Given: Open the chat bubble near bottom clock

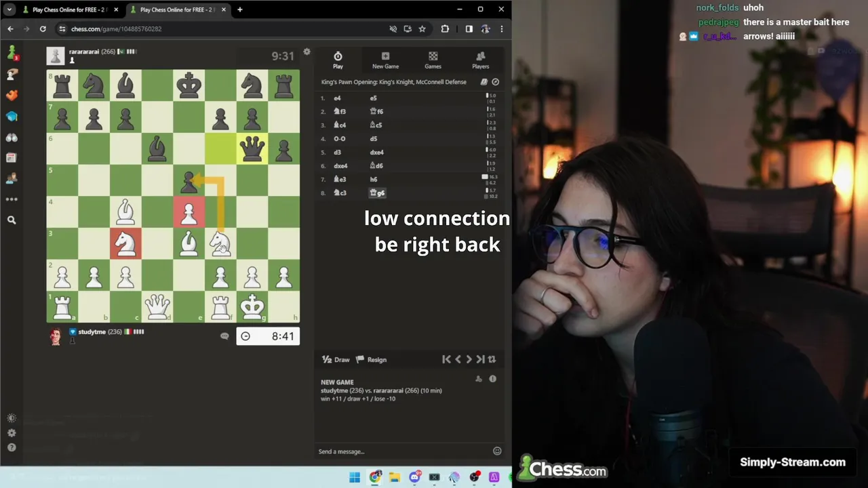Looking at the screenshot, I should (x=224, y=336).
